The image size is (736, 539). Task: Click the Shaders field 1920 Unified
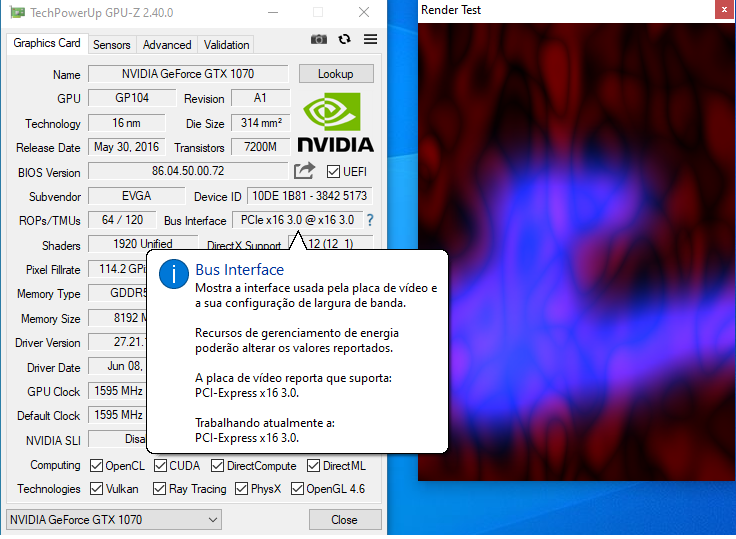pyautogui.click(x=143, y=243)
